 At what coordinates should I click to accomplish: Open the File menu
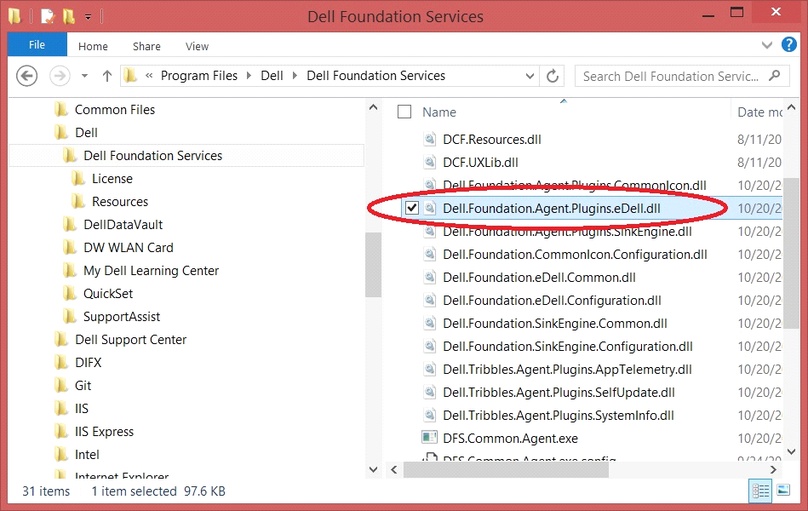coord(37,46)
